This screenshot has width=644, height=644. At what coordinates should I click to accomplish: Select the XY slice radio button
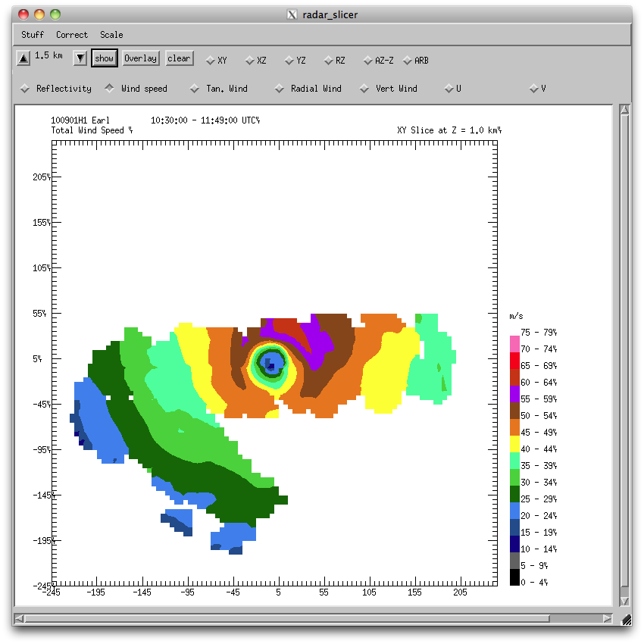click(x=216, y=61)
